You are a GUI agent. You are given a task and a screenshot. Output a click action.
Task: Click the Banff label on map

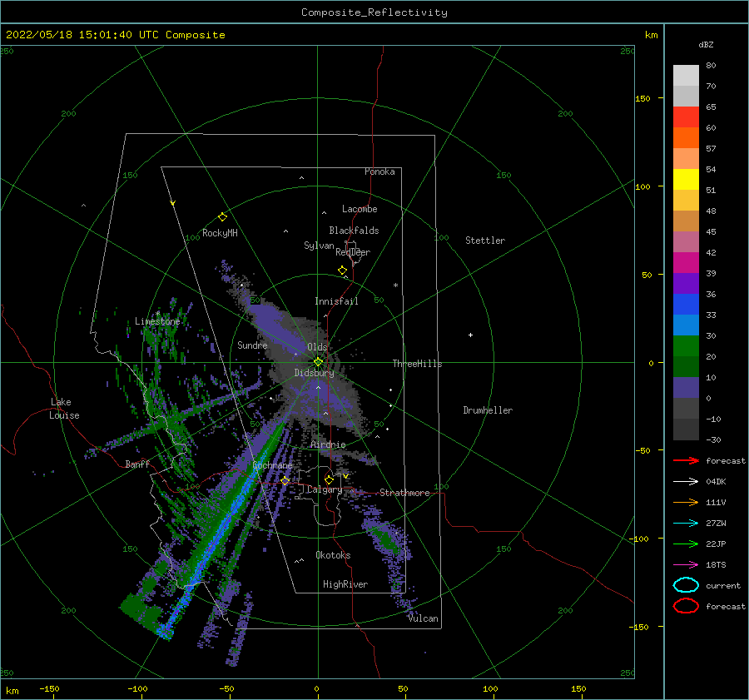coord(137,464)
